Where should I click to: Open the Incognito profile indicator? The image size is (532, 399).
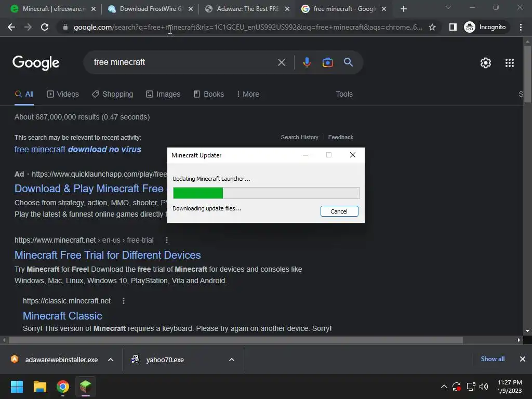click(x=486, y=27)
